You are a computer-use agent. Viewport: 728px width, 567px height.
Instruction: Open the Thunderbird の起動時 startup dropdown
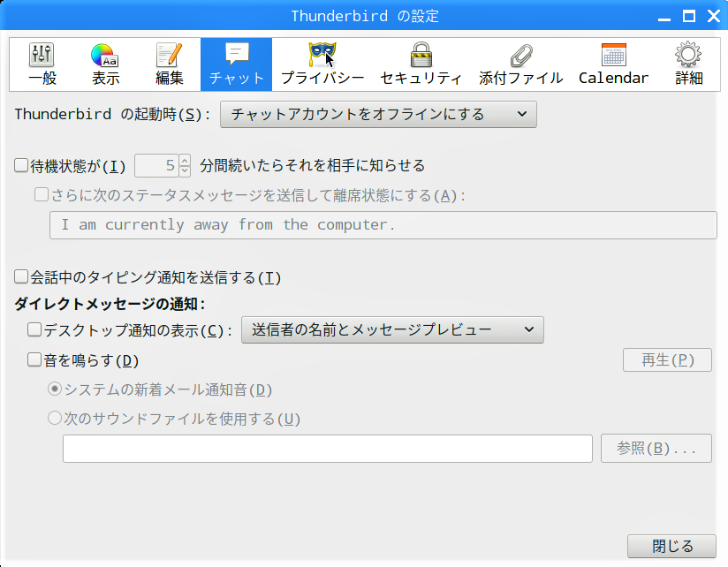(378, 114)
